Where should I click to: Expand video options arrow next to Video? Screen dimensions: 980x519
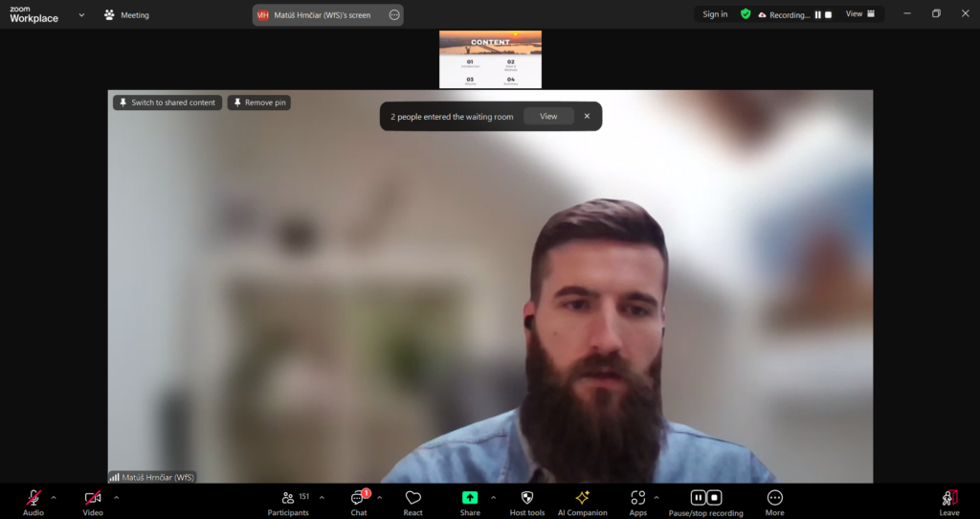117,497
